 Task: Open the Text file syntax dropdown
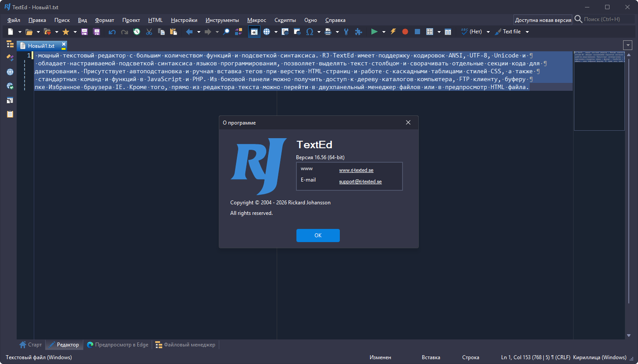pyautogui.click(x=527, y=32)
